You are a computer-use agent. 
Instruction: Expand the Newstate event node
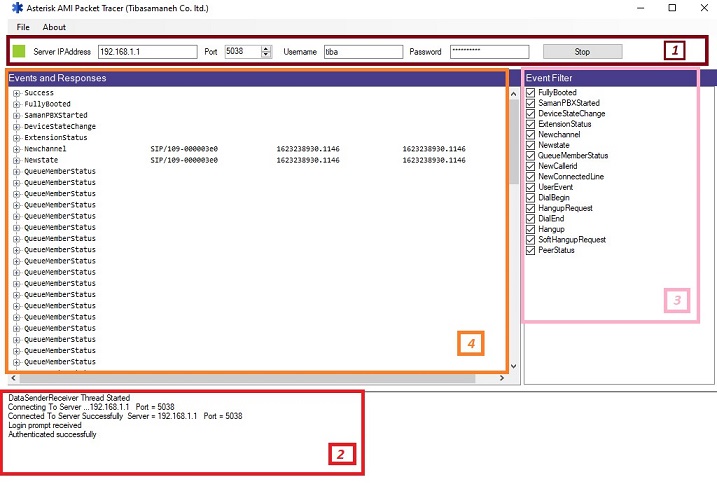point(17,160)
